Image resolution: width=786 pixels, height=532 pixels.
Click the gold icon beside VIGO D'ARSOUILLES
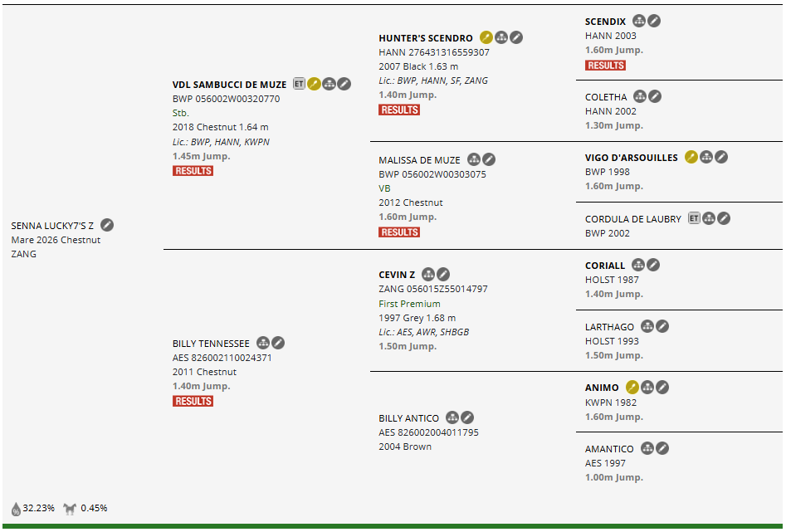pyautogui.click(x=691, y=157)
